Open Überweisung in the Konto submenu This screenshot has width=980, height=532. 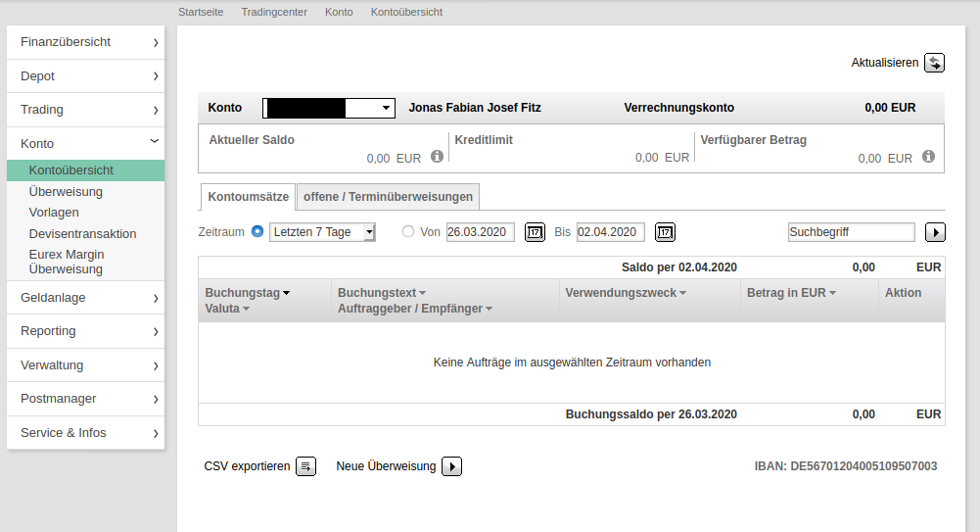(66, 192)
